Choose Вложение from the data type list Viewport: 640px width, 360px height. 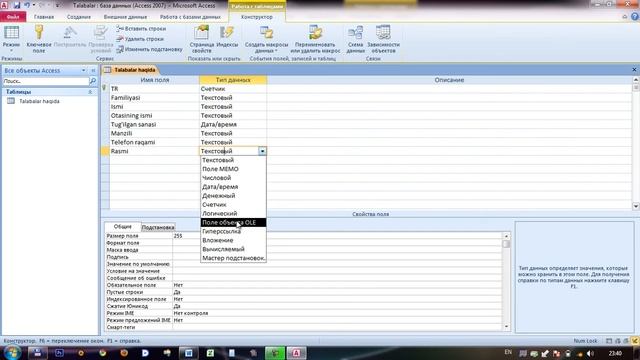point(233,240)
